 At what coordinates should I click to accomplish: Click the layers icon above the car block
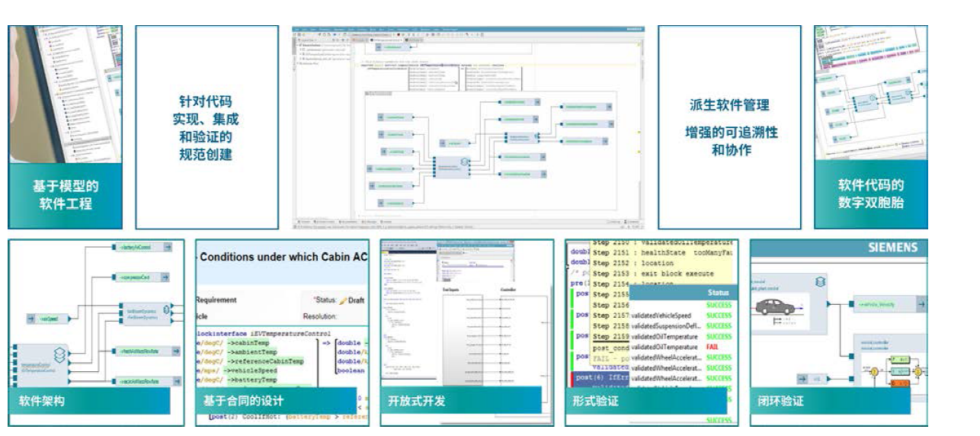[x=820, y=281]
